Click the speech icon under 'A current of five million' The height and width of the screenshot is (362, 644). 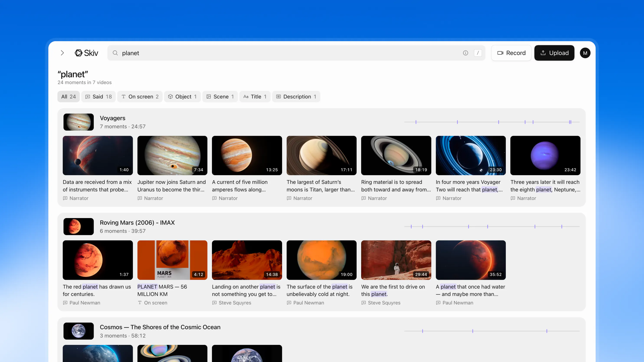pyautogui.click(x=215, y=198)
